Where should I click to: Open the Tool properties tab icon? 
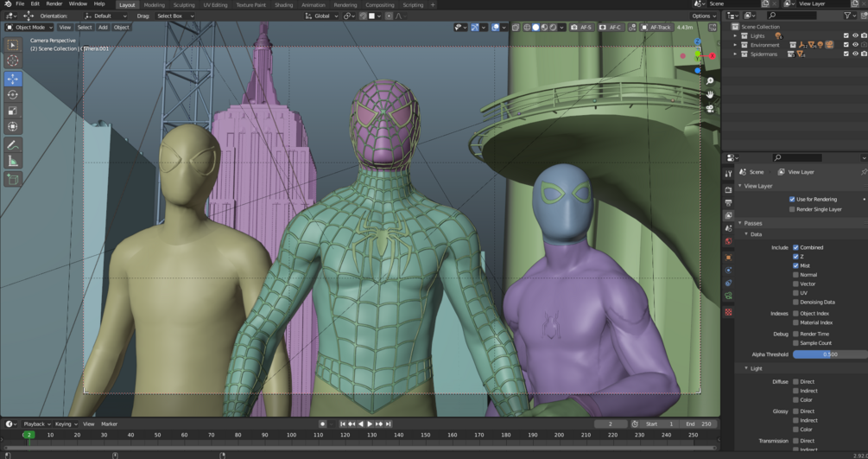pyautogui.click(x=729, y=175)
